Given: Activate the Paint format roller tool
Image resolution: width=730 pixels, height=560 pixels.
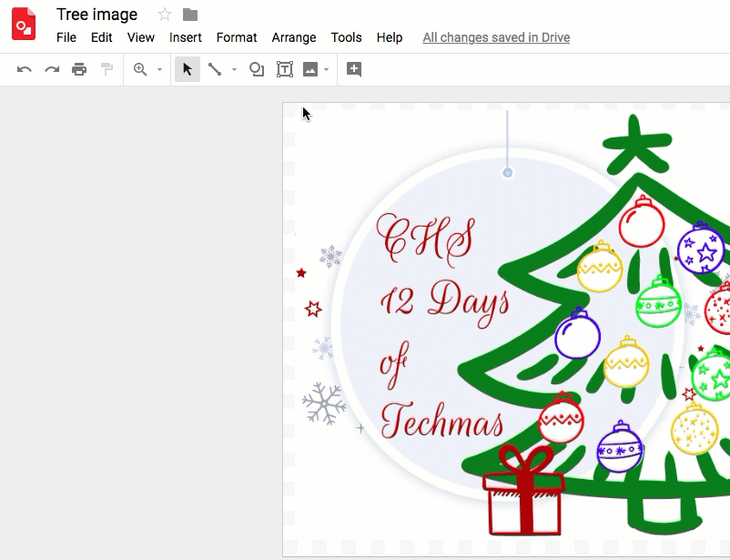Looking at the screenshot, I should pos(106,69).
